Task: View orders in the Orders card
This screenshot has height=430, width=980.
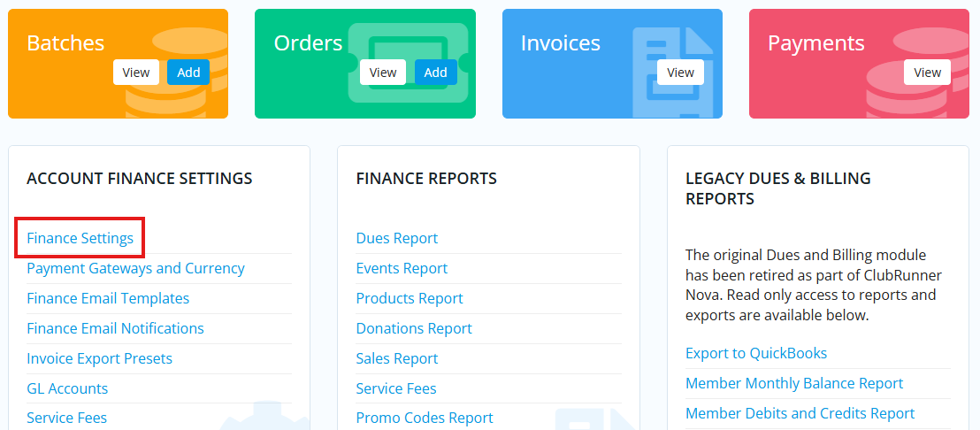Action: coord(382,73)
